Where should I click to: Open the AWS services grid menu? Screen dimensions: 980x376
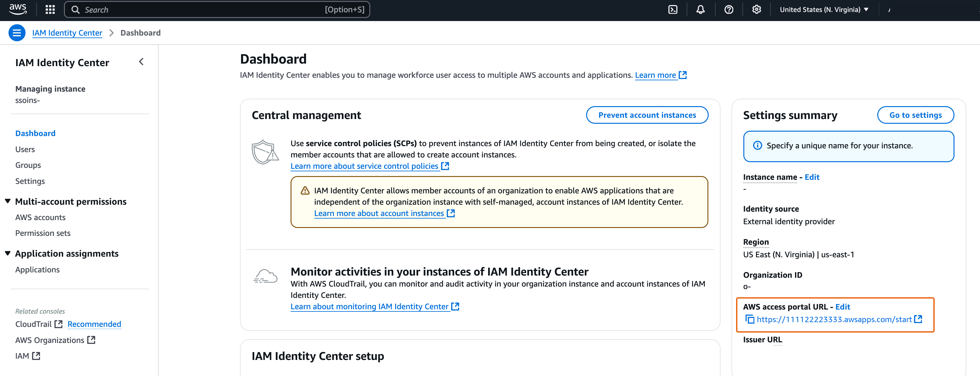(x=50, y=9)
